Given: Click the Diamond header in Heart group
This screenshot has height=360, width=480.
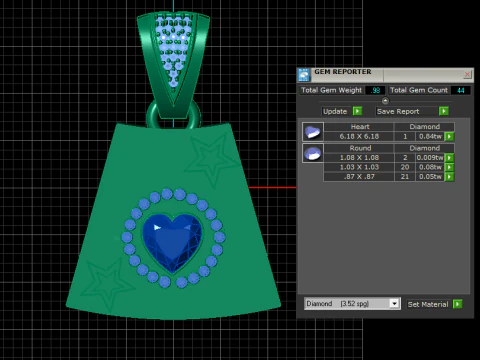Looking at the screenshot, I should click(x=424, y=127).
